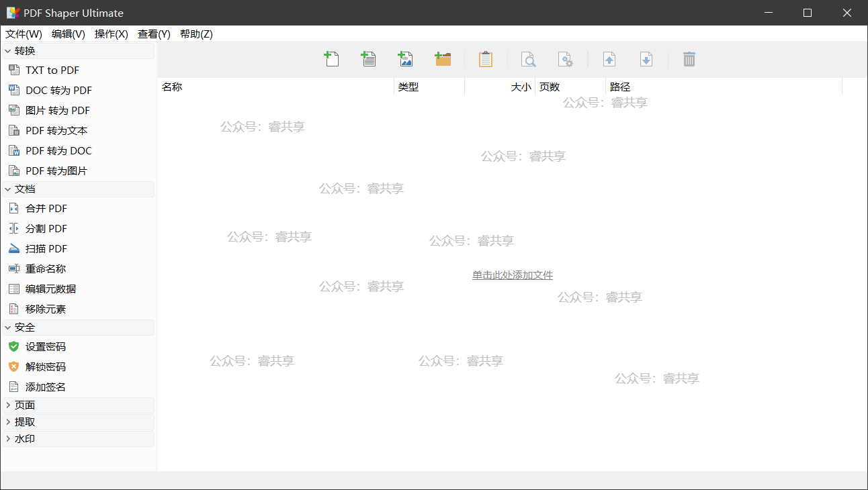868x490 pixels.
Task: Sort by the 大小 column header
Action: (500, 87)
